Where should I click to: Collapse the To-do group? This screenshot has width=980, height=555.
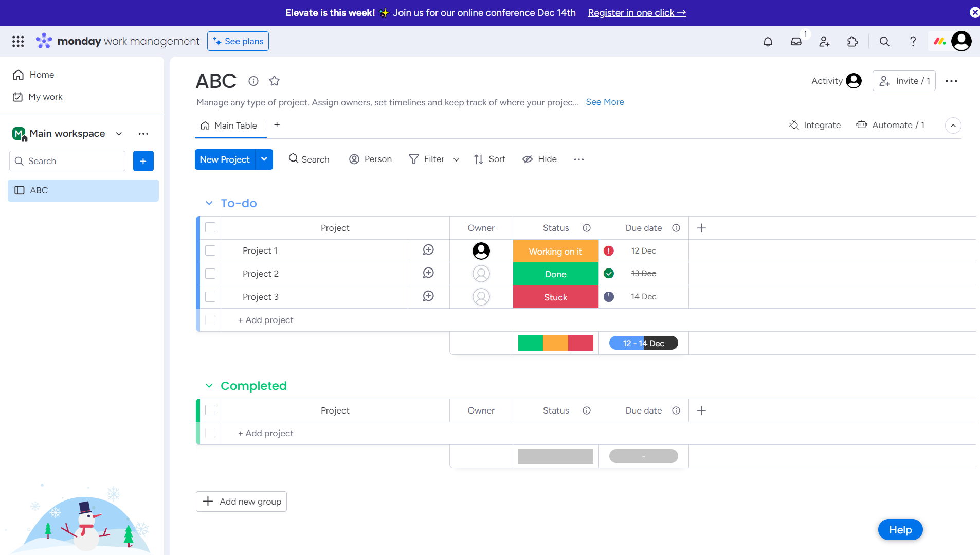(209, 203)
